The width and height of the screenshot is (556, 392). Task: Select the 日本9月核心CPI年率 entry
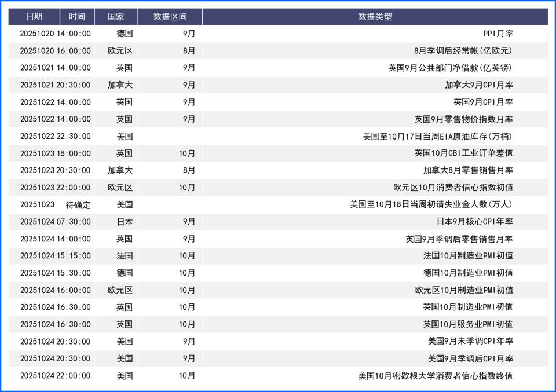pyautogui.click(x=474, y=222)
